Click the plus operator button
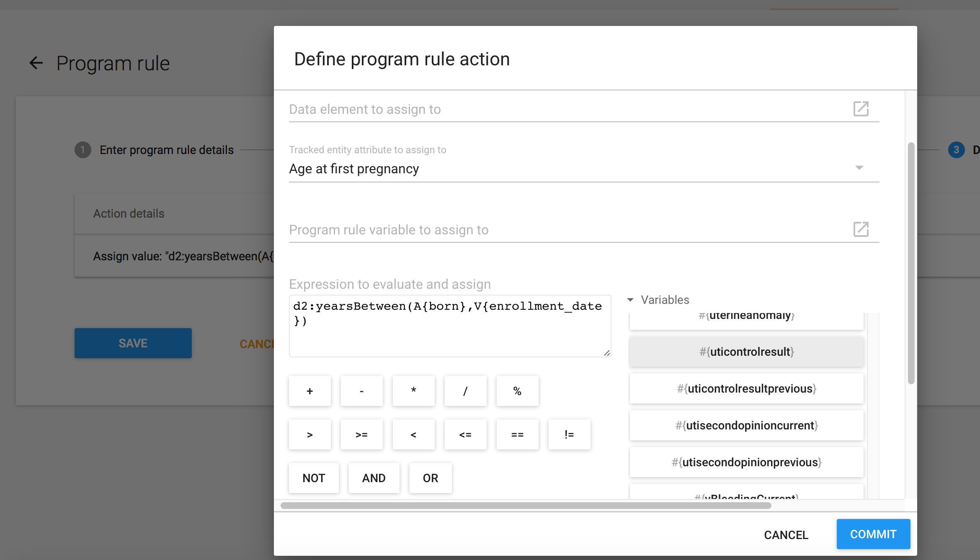Image resolution: width=980 pixels, height=560 pixels. [x=309, y=391]
